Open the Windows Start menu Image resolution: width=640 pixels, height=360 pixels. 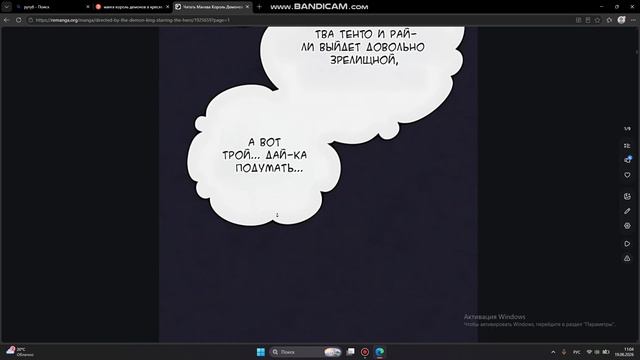261,352
